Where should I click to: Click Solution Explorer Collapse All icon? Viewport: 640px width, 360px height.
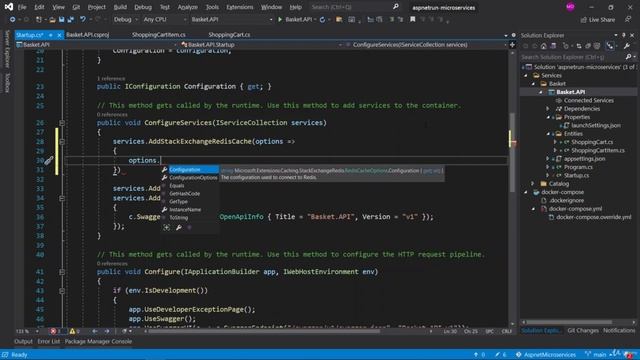[588, 46]
